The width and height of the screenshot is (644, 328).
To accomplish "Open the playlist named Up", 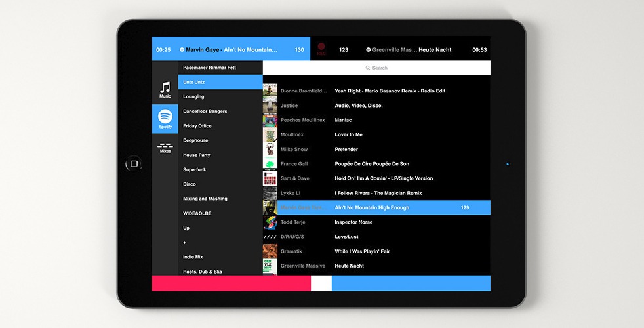I will coord(220,228).
